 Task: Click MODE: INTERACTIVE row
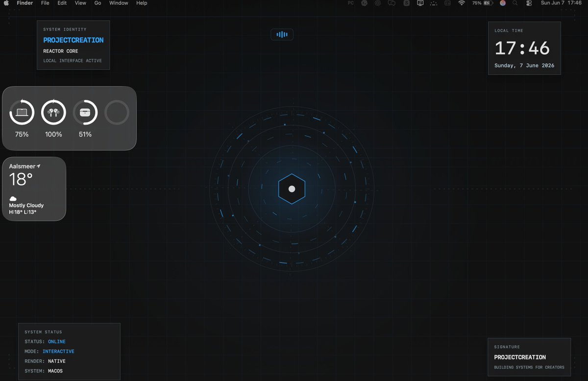pyautogui.click(x=49, y=352)
